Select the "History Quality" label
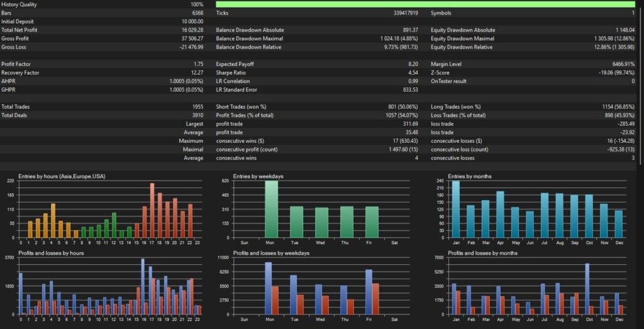The height and width of the screenshot is (329, 644). click(x=19, y=4)
